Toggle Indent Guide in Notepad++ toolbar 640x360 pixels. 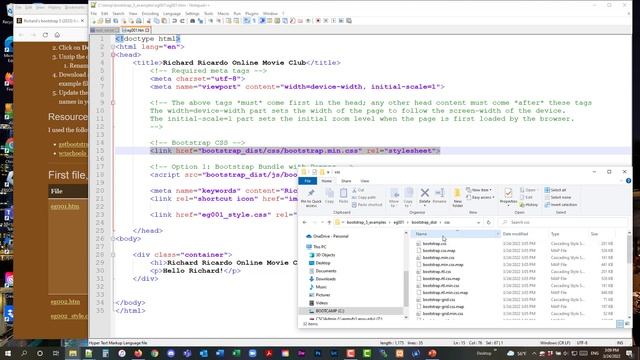click(x=262, y=21)
